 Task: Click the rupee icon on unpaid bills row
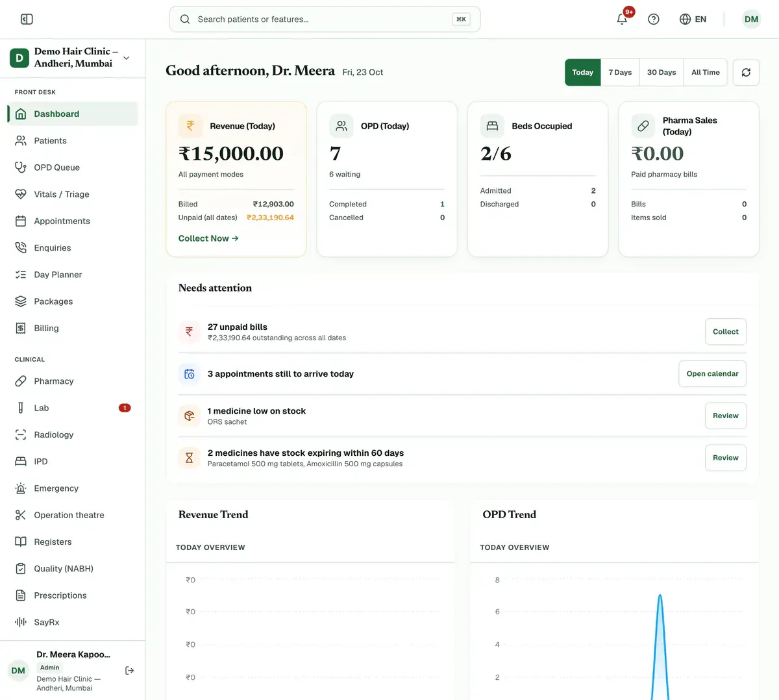pyautogui.click(x=189, y=332)
